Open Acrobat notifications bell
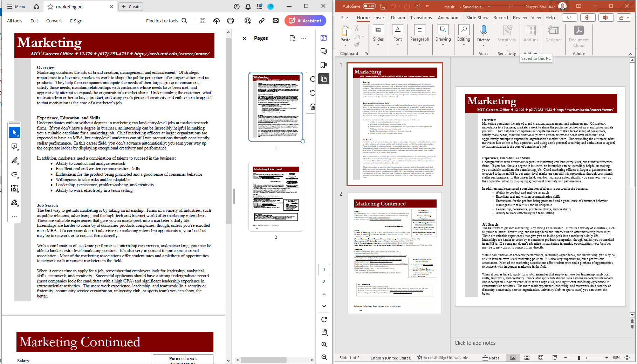The height and width of the screenshot is (364, 637). point(248,7)
